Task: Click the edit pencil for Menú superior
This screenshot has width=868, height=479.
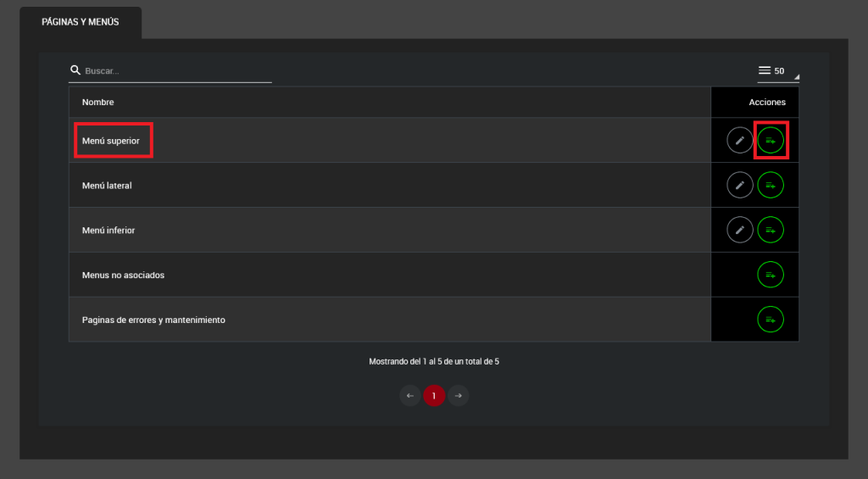Action: [x=739, y=140]
